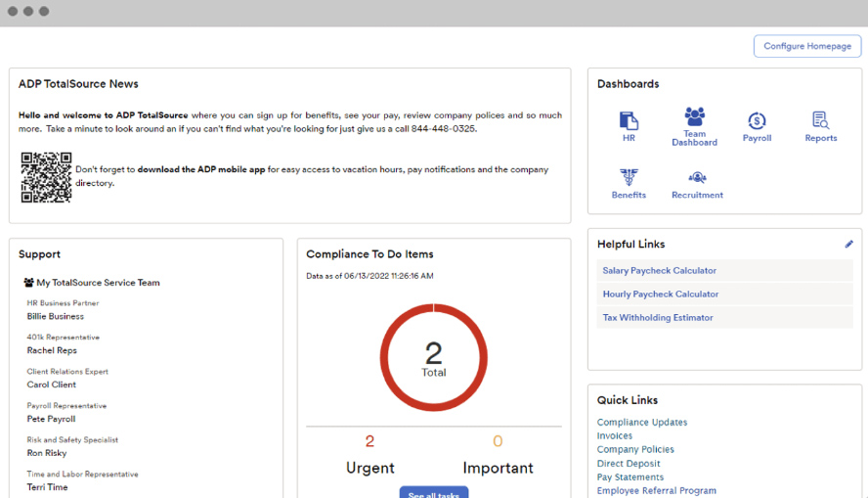Open the Benefits dashboard icon
The image size is (868, 498).
(x=629, y=178)
